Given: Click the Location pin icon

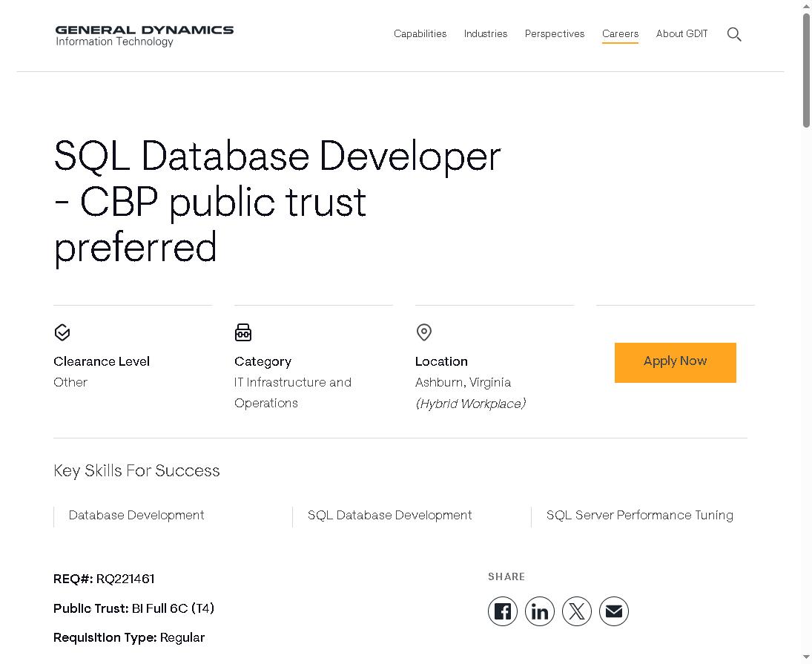Looking at the screenshot, I should pyautogui.click(x=424, y=332).
